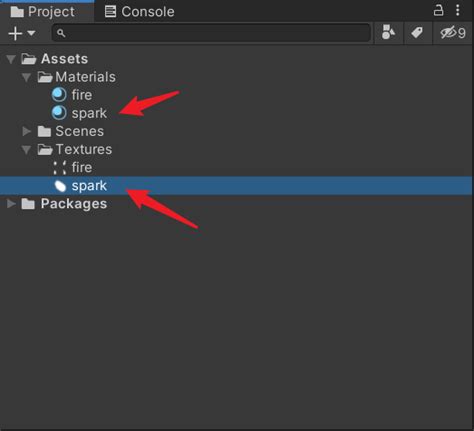Collapse the Materials folder arrow

point(26,77)
